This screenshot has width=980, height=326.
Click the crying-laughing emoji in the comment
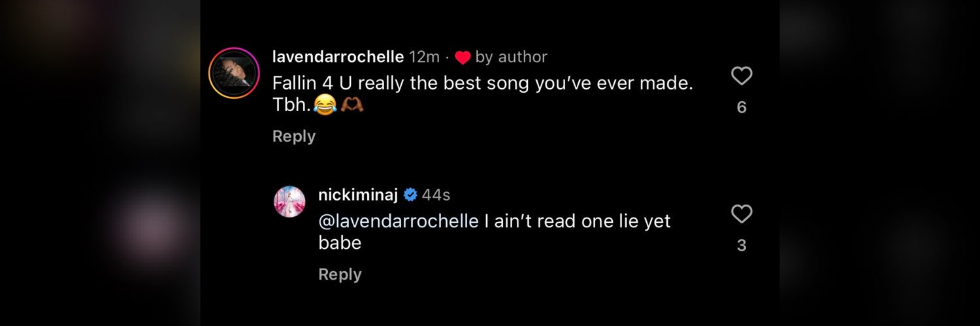(x=324, y=105)
